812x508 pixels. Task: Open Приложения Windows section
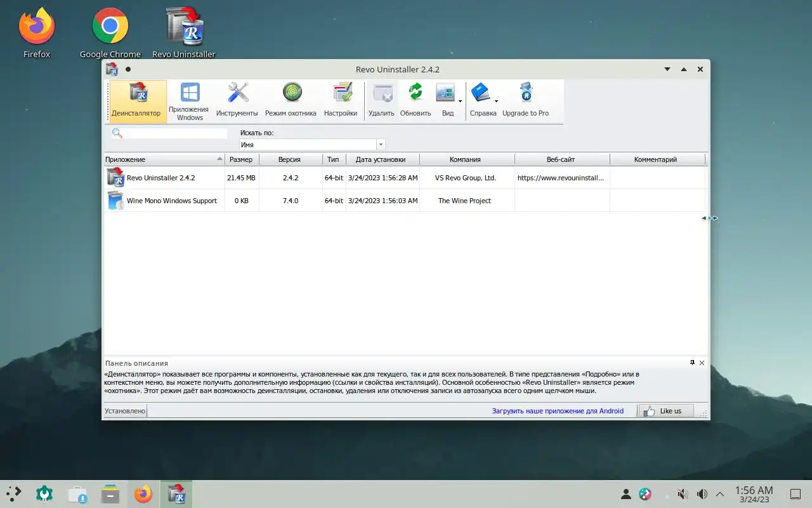click(x=189, y=101)
